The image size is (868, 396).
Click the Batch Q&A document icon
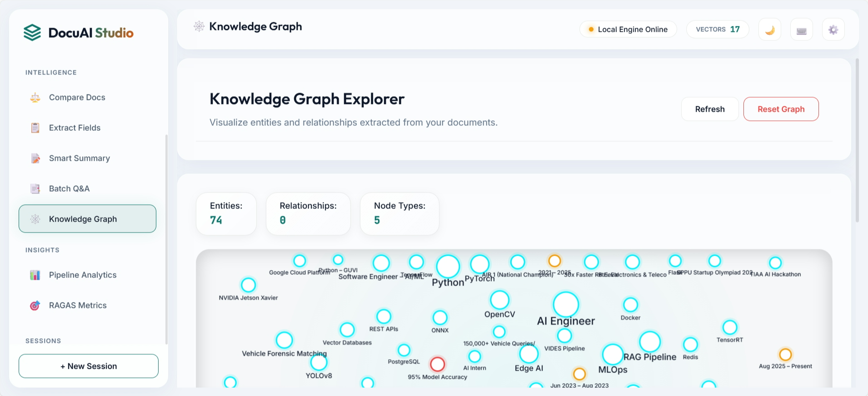click(x=35, y=188)
